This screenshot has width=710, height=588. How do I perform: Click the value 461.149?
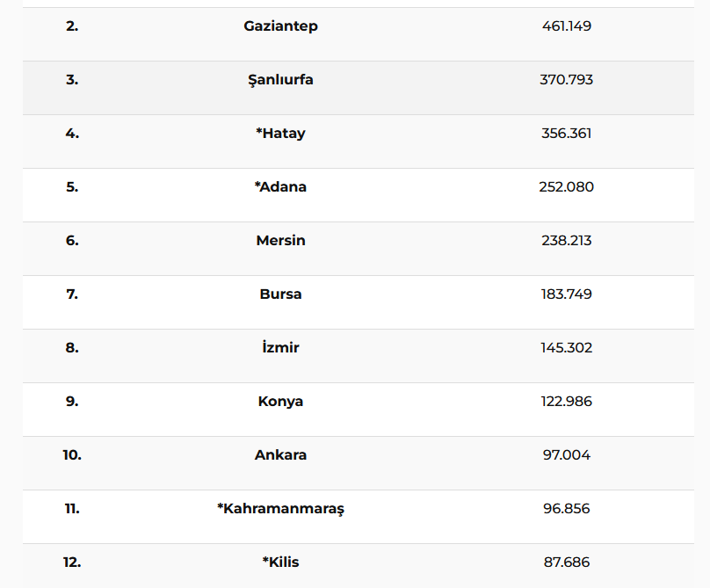coord(567,26)
